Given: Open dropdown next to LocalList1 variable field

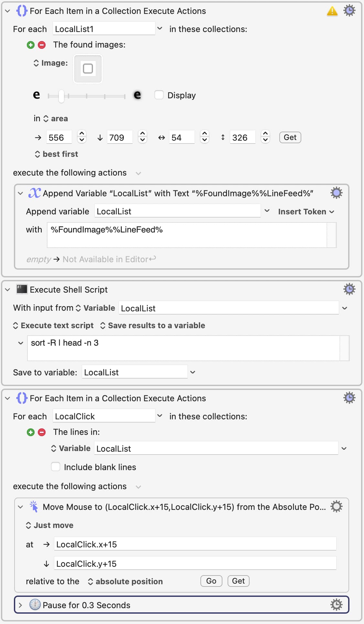Looking at the screenshot, I should coord(160,28).
